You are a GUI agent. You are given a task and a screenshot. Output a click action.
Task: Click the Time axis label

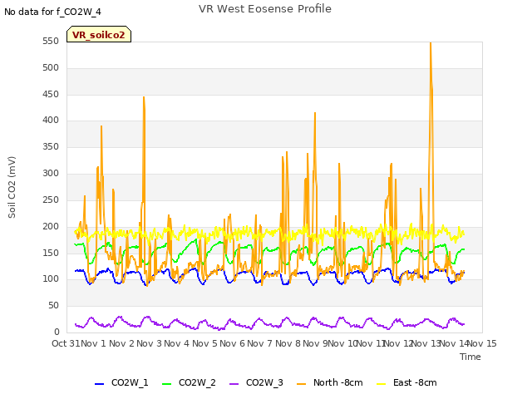point(470,357)
